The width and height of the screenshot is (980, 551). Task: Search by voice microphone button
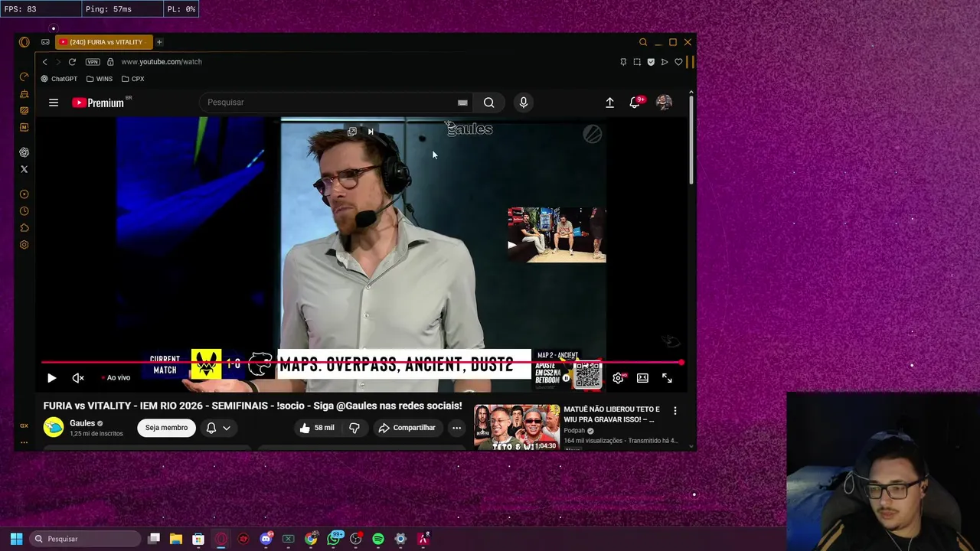524,103
